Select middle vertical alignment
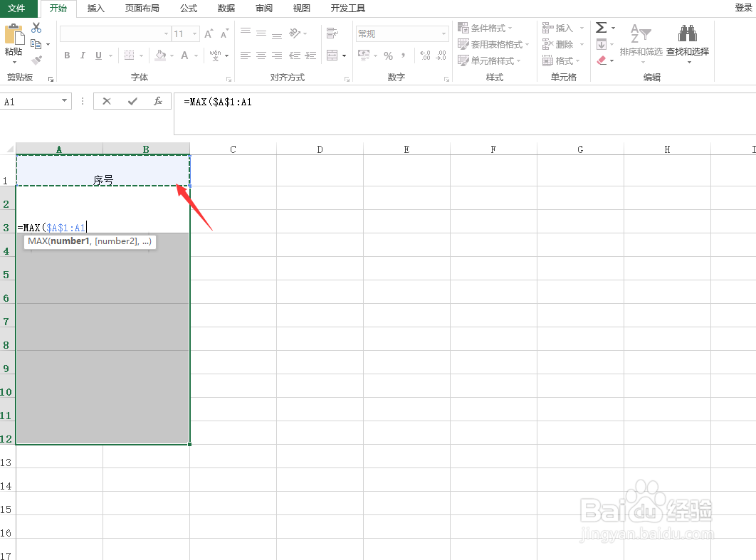This screenshot has height=560, width=756. (x=261, y=33)
